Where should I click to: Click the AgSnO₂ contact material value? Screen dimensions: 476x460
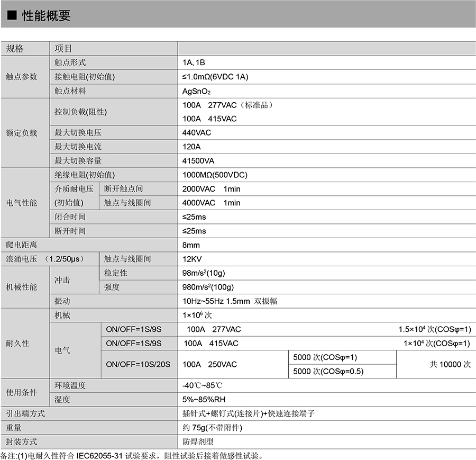point(196,91)
